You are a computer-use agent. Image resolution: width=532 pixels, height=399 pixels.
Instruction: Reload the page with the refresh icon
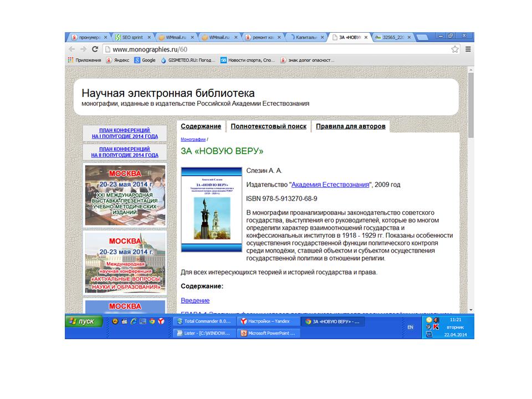click(x=95, y=49)
